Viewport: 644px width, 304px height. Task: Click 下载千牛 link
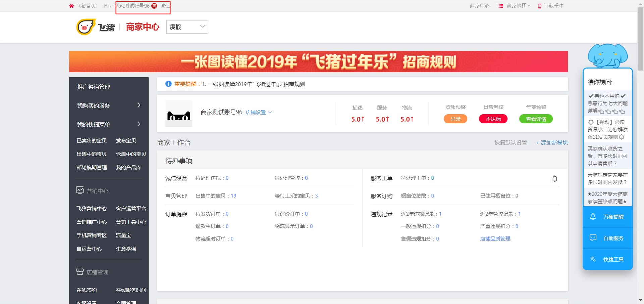[554, 6]
